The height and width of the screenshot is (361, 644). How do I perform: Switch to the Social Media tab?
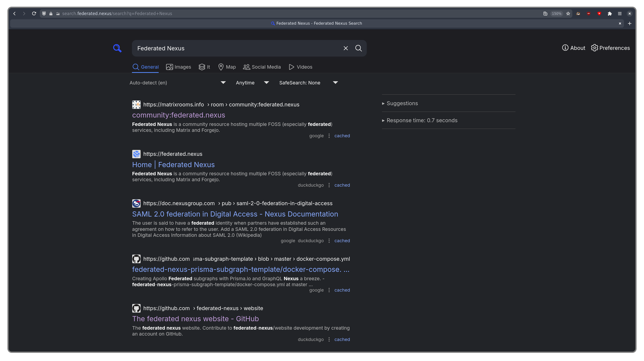262,67
